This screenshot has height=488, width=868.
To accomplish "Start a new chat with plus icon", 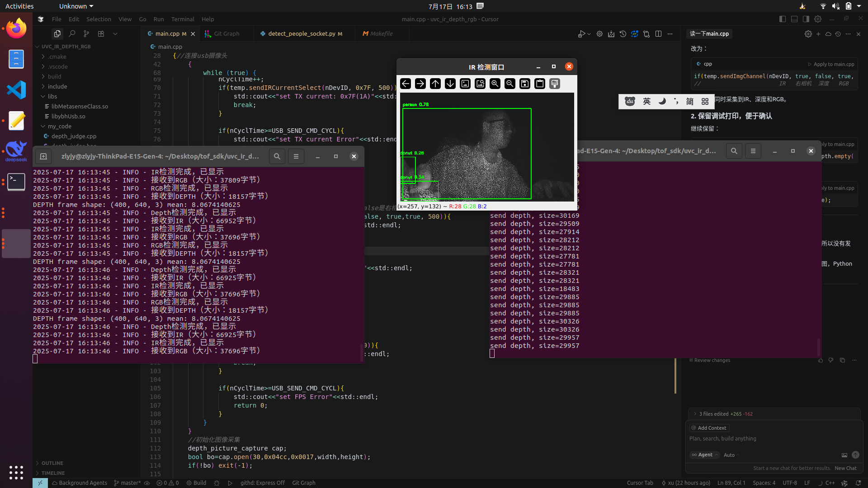I will click(818, 34).
